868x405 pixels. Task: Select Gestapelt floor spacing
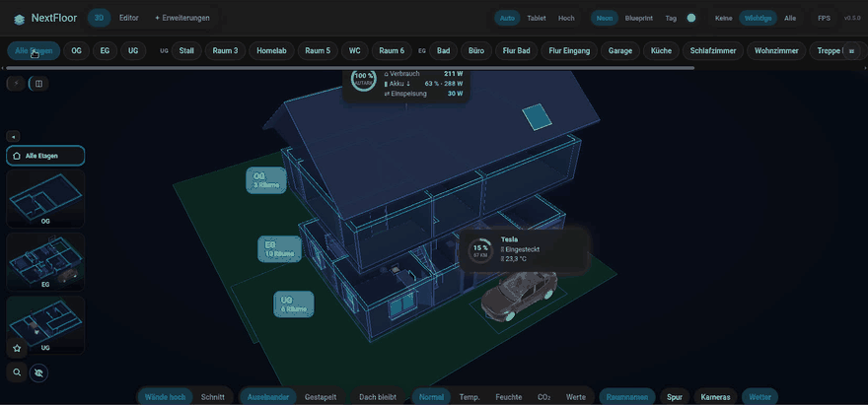[321, 397]
